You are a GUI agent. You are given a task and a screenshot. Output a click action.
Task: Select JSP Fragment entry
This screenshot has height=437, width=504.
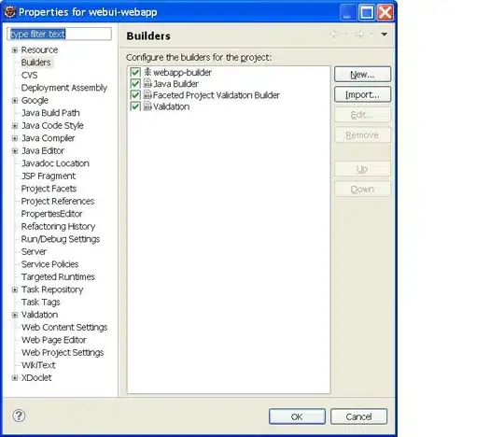pyautogui.click(x=49, y=176)
